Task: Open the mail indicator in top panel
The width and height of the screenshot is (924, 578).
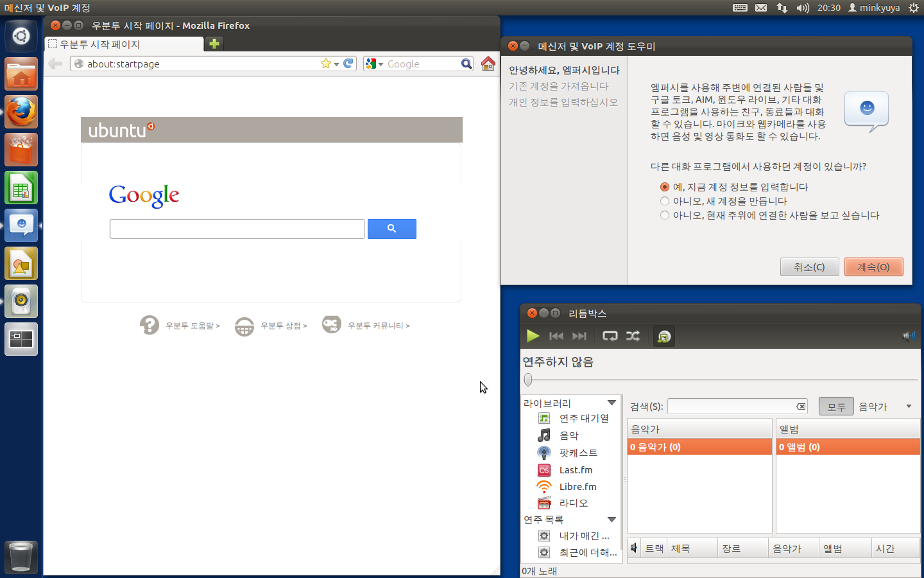Action: click(x=761, y=8)
